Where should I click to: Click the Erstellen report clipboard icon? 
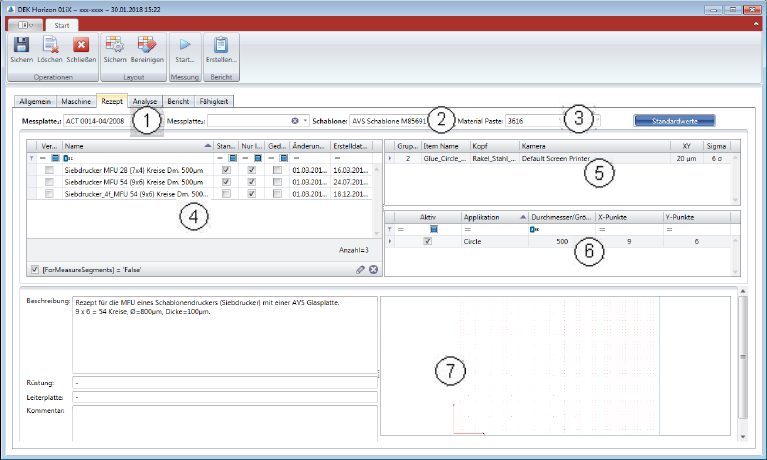click(x=221, y=45)
